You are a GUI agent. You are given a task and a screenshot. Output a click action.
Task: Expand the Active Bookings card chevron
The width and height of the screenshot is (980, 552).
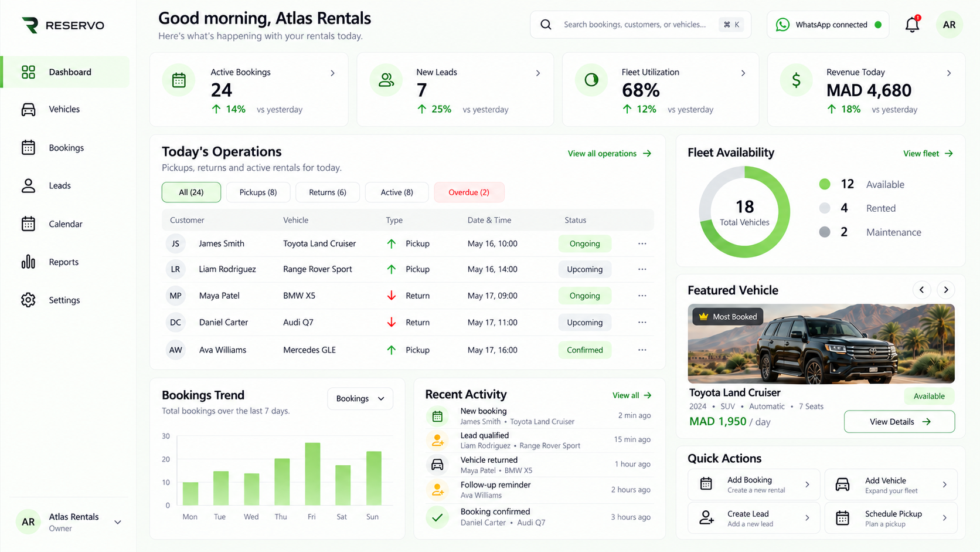(x=332, y=73)
